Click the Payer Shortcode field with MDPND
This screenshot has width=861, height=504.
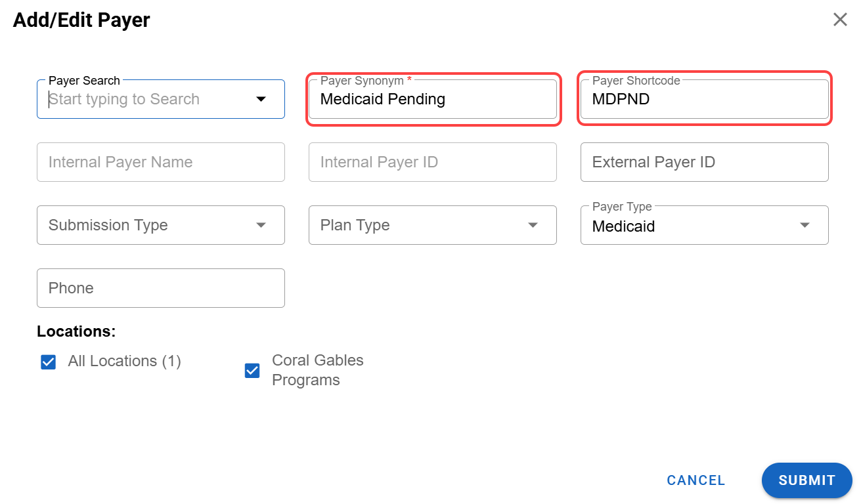click(x=705, y=99)
